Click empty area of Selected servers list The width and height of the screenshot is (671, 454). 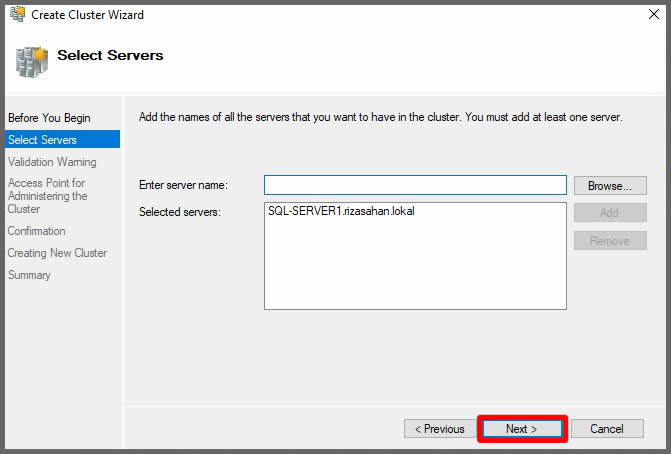click(x=415, y=270)
